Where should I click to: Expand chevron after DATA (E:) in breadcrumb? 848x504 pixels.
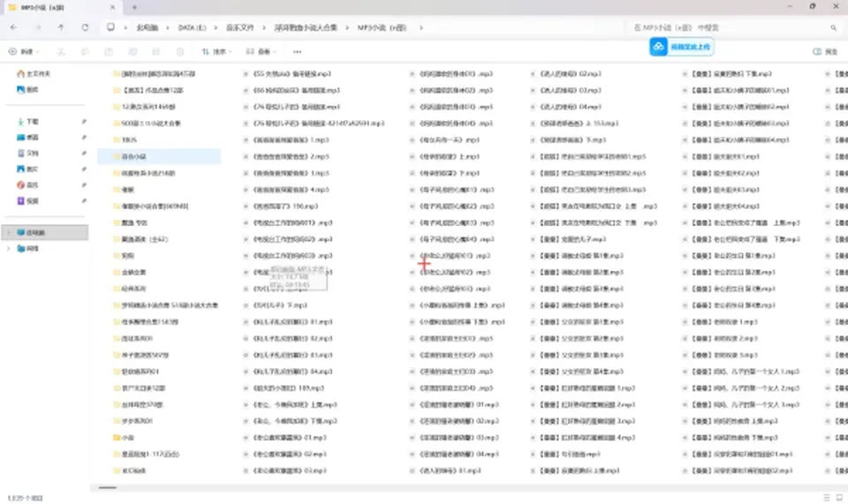tap(216, 27)
